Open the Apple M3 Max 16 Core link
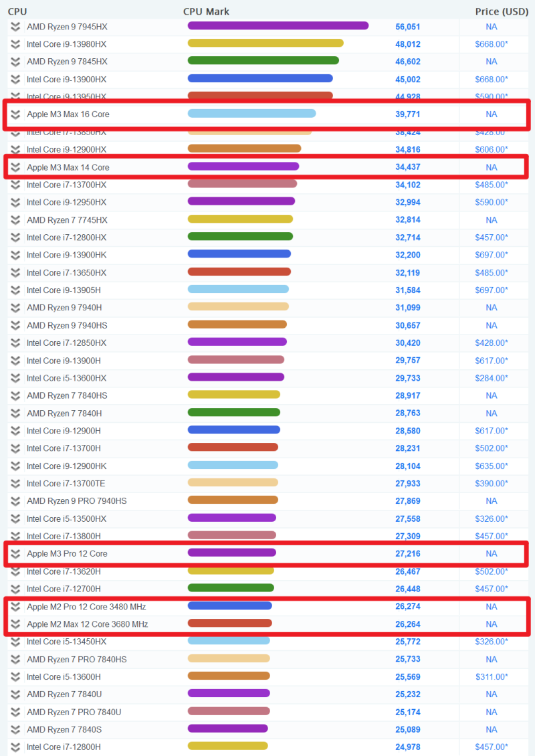Image resolution: width=535 pixels, height=756 pixels. [x=68, y=114]
